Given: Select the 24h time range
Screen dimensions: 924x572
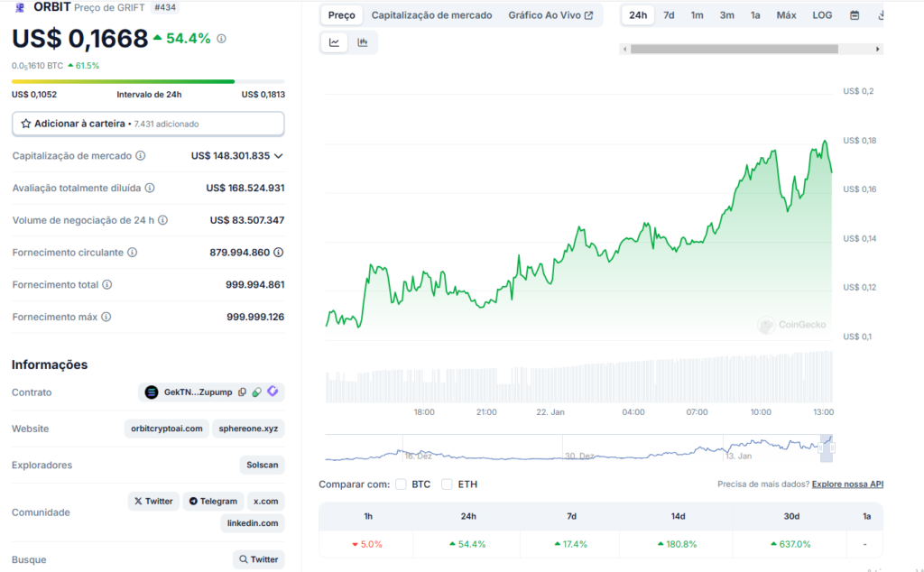Looking at the screenshot, I should 638,15.
